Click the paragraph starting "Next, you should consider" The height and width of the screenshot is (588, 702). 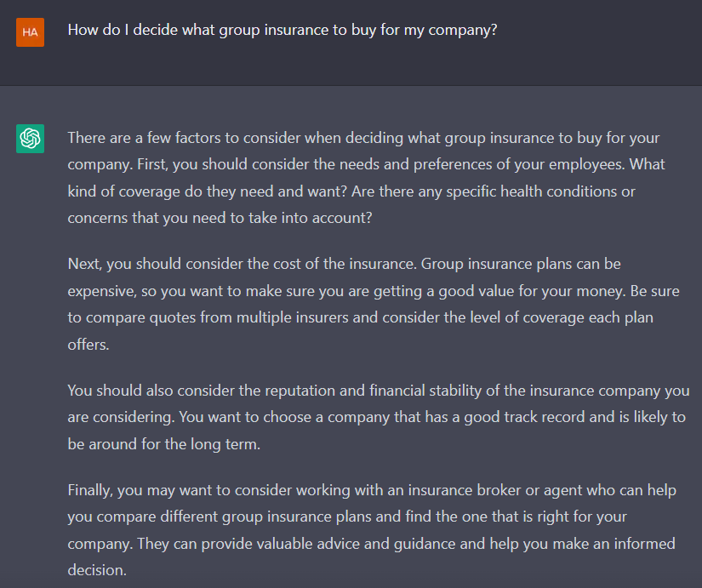point(374,304)
